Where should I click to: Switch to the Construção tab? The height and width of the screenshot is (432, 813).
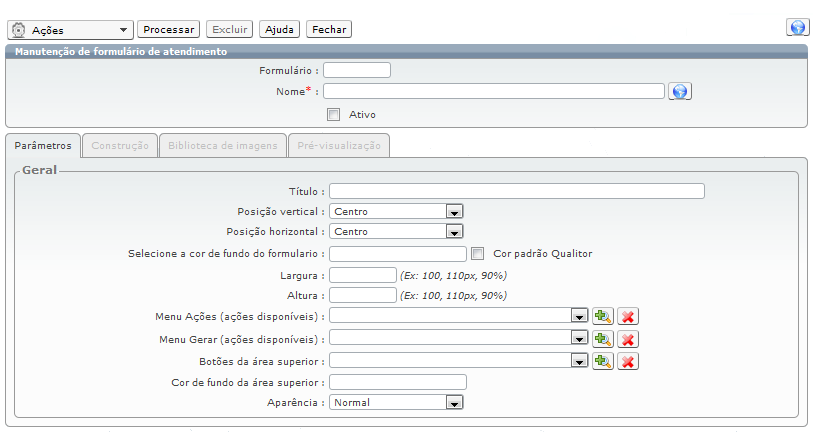click(x=120, y=146)
